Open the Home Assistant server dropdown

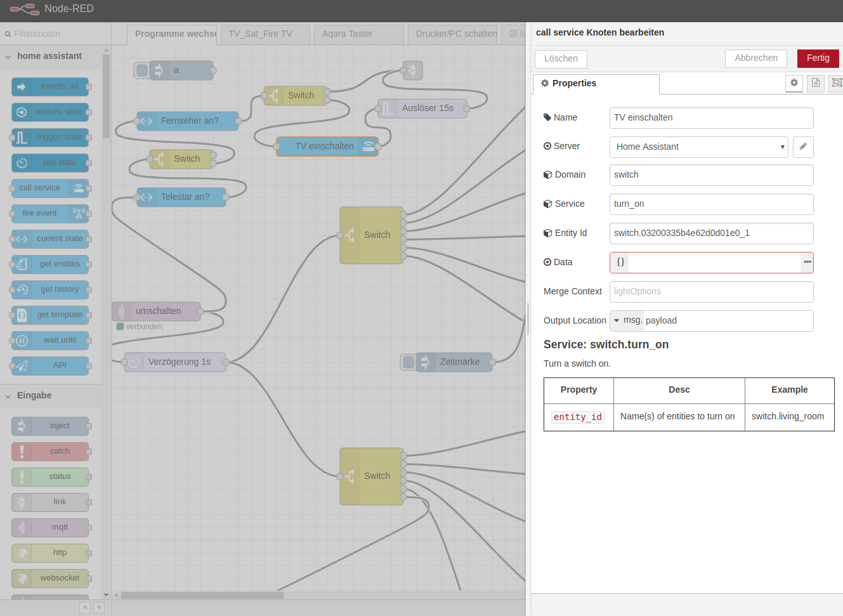(x=698, y=147)
